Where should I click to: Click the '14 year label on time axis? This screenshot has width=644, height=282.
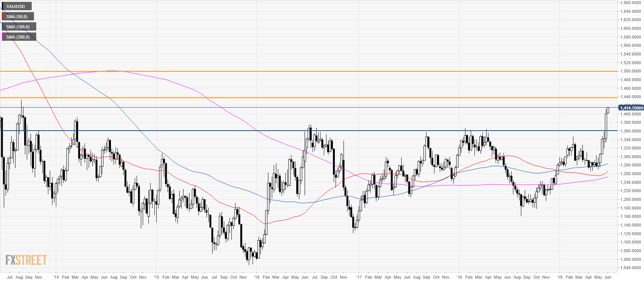click(56, 277)
